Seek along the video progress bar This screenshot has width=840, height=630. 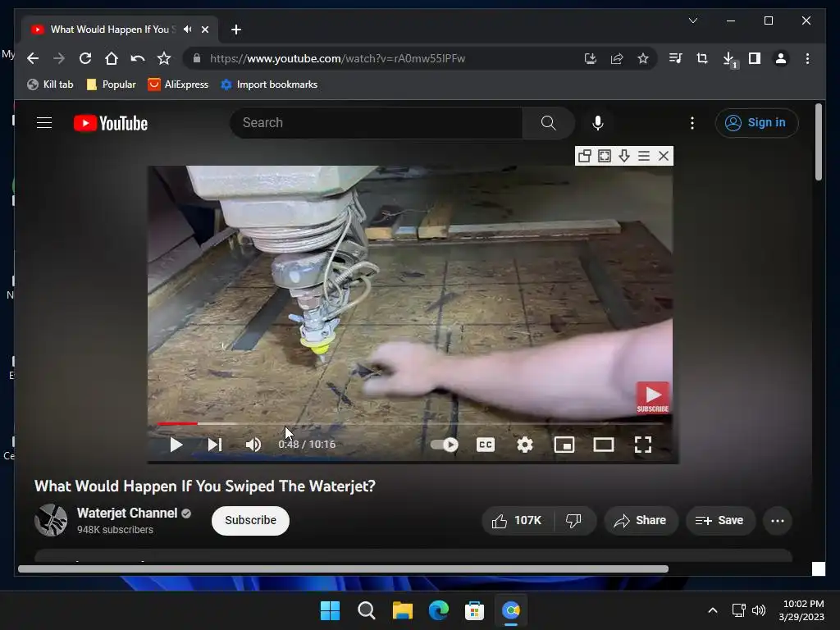point(410,424)
